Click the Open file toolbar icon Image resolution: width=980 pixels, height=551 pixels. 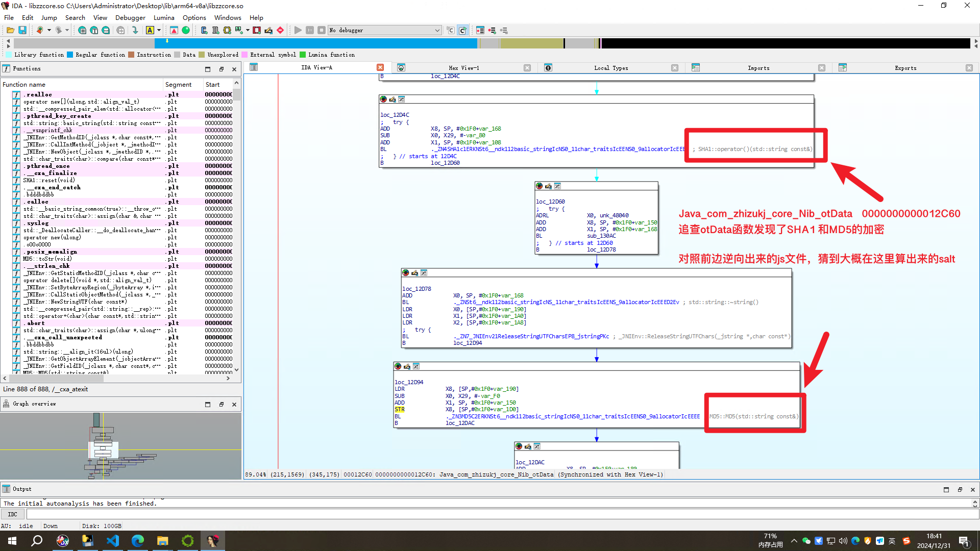tap(10, 31)
